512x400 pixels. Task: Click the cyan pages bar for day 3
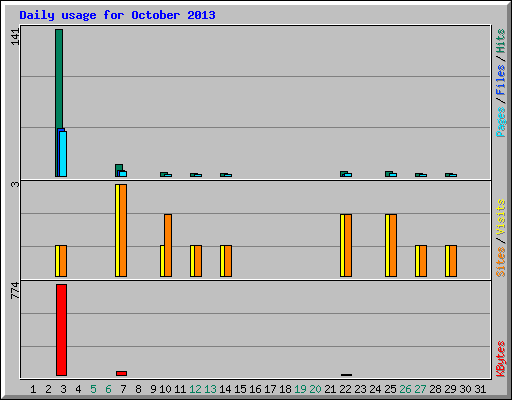[63, 154]
